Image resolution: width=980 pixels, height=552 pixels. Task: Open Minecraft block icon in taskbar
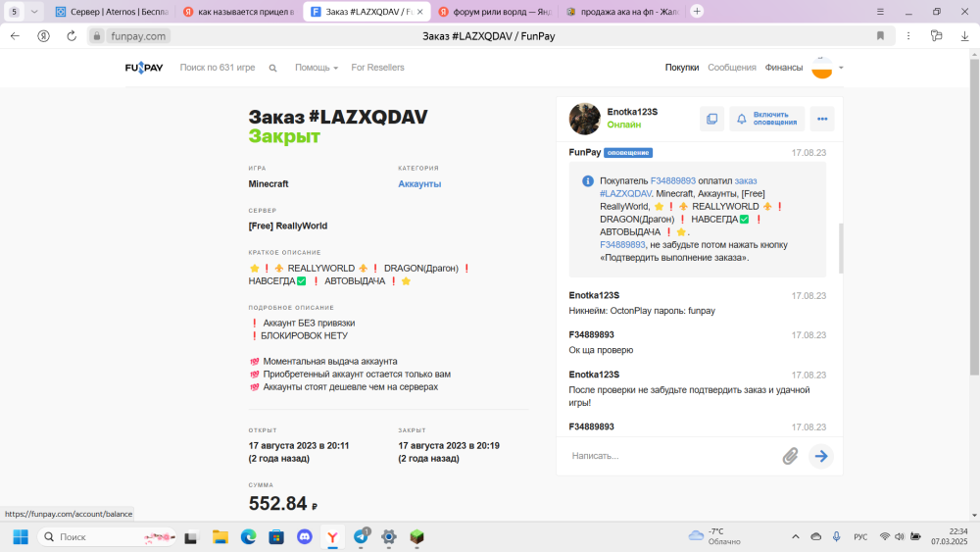(x=416, y=537)
